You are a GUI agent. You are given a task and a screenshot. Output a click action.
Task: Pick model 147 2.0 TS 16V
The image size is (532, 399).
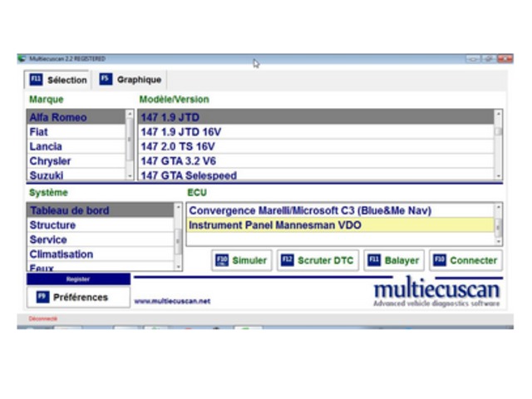pyautogui.click(x=316, y=146)
